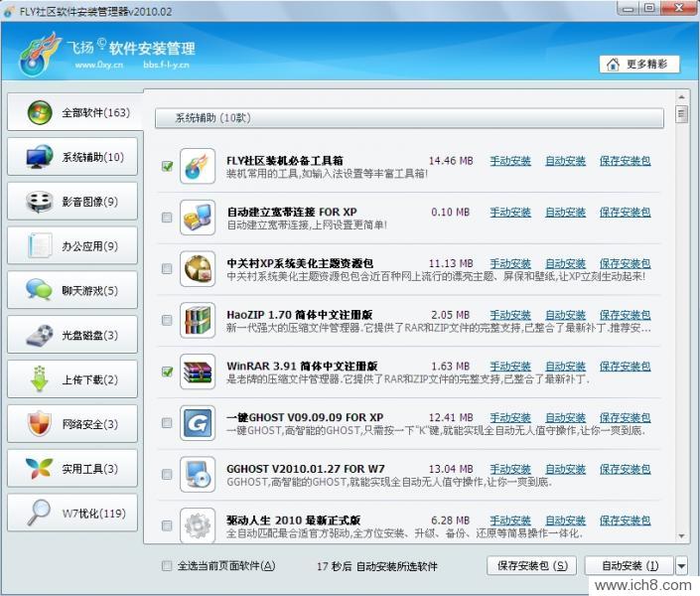This screenshot has width=700, height=596.
Task: Click the 保存安装包(S) bottom button
Action: pos(532,566)
